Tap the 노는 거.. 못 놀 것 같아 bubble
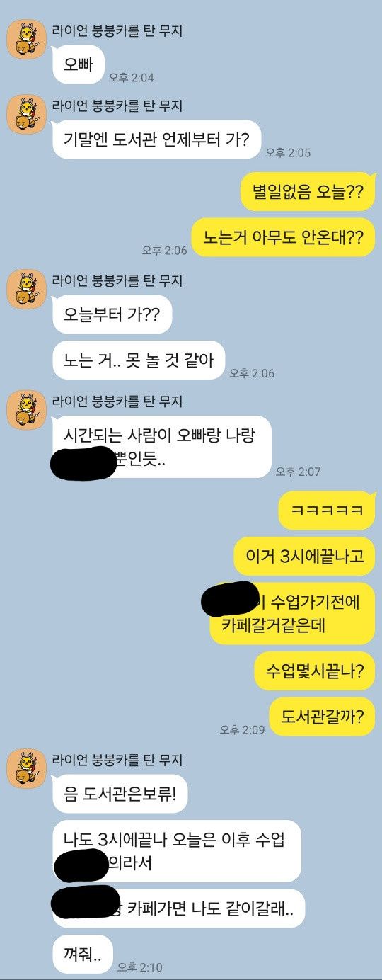382x980 pixels. (139, 360)
